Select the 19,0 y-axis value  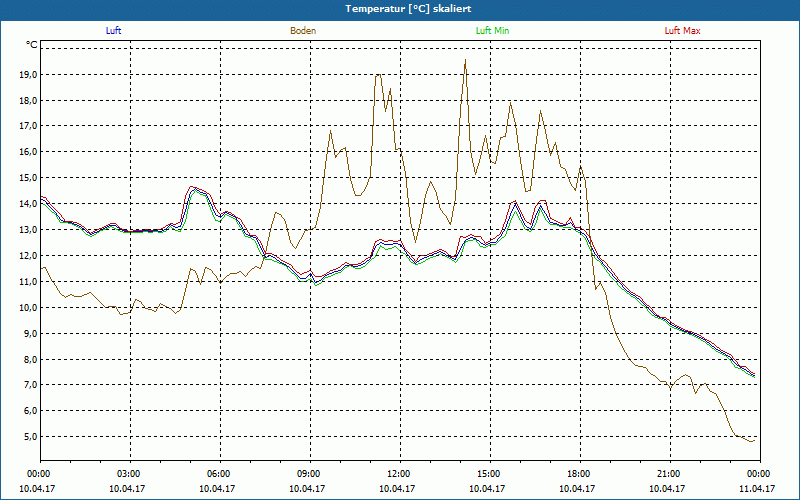click(x=28, y=74)
